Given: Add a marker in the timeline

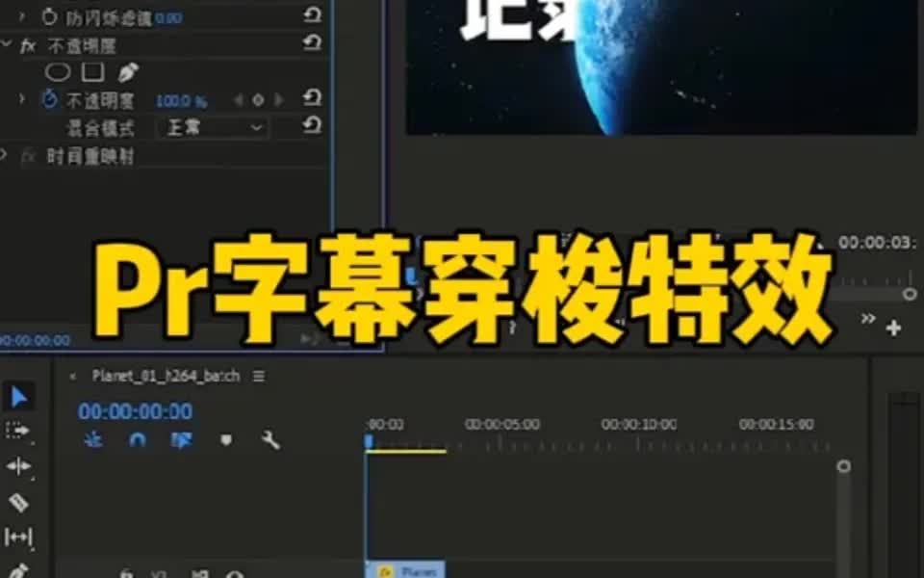Looking at the screenshot, I should (227, 440).
